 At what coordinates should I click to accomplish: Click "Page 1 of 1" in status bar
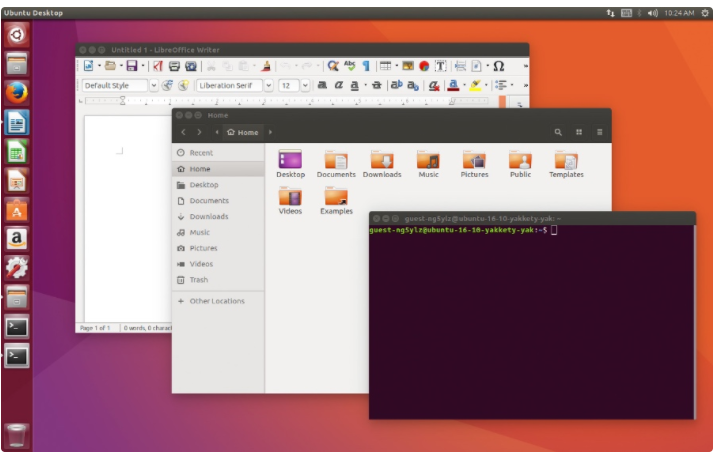coord(95,328)
